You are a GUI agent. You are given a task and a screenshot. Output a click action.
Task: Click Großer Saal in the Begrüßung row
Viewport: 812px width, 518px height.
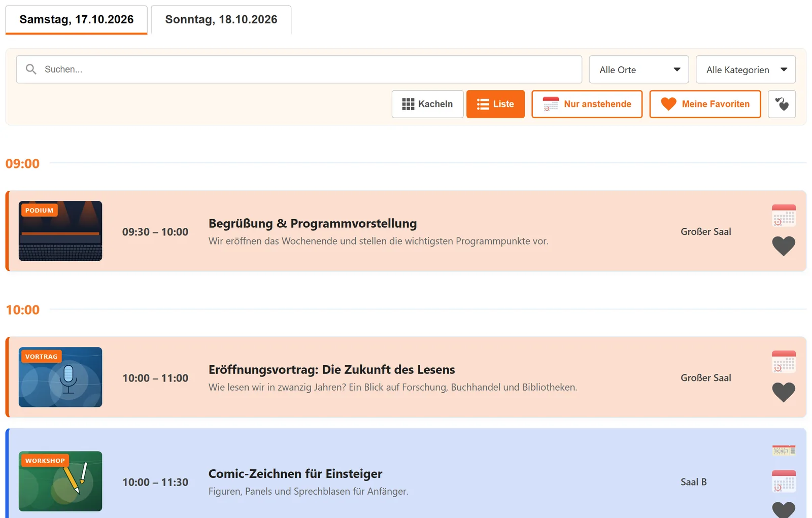click(x=706, y=232)
